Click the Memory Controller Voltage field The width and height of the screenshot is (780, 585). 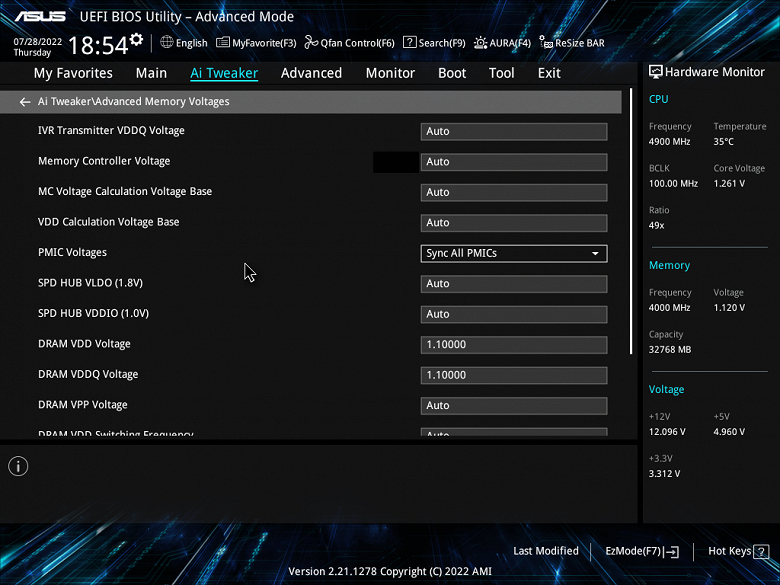(x=514, y=162)
